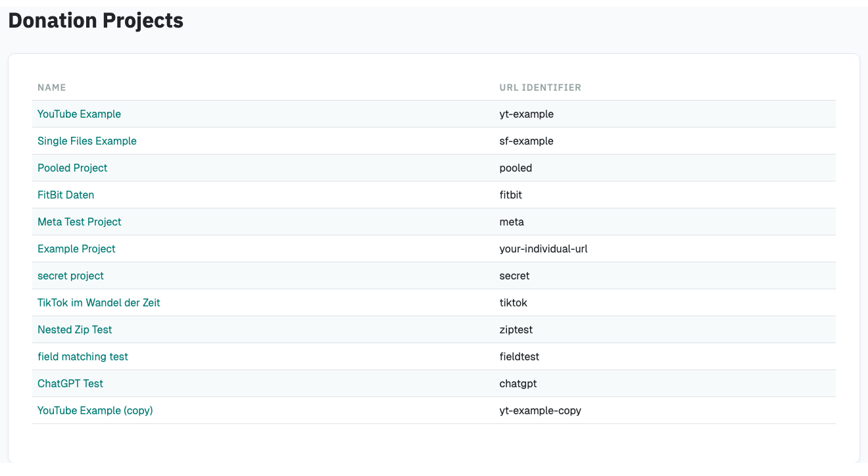The height and width of the screenshot is (476, 868).
Task: Open the Example Project link
Action: (76, 249)
